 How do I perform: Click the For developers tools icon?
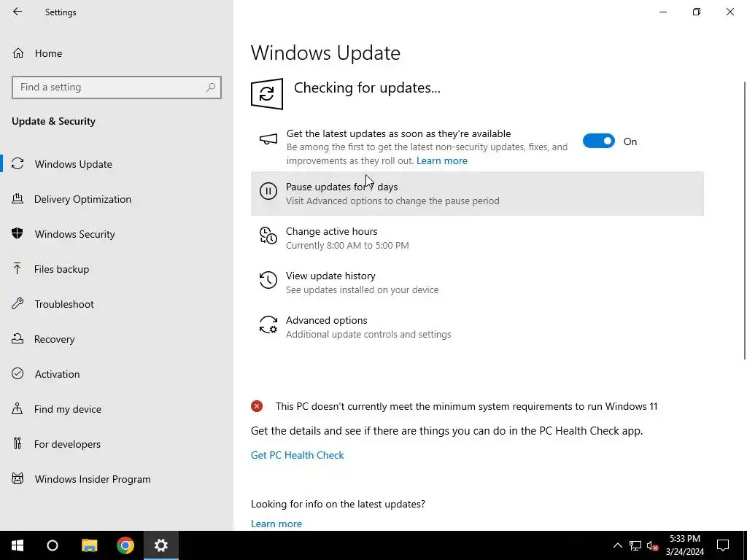click(18, 444)
